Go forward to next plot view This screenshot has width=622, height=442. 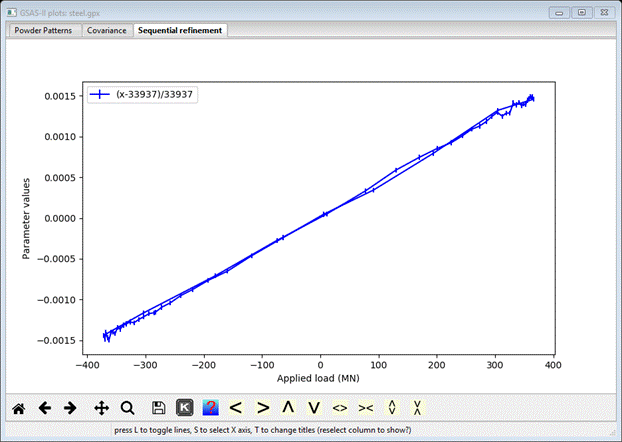[70, 408]
